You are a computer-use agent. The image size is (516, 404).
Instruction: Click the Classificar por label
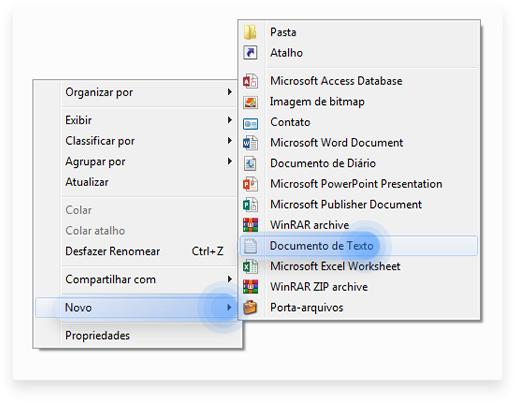100,141
